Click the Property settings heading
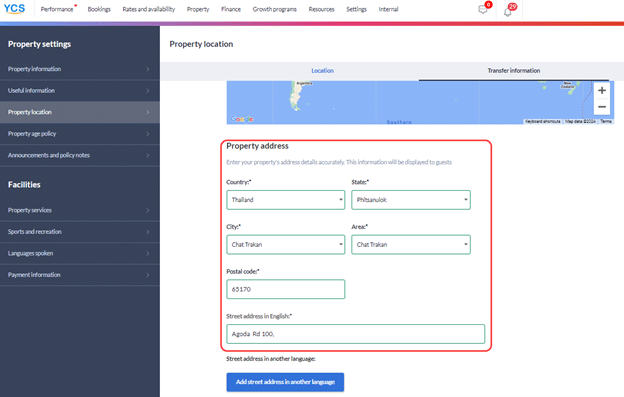Viewport: 624px width, 397px height. point(39,44)
